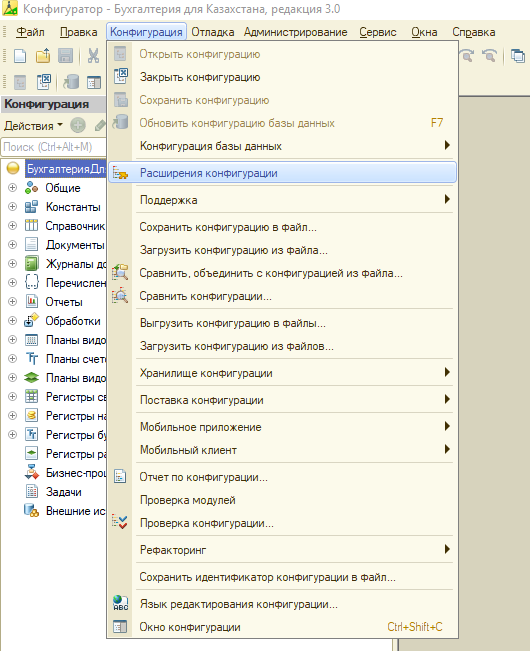Select the БухгалтерияДля root tree item

point(66,169)
